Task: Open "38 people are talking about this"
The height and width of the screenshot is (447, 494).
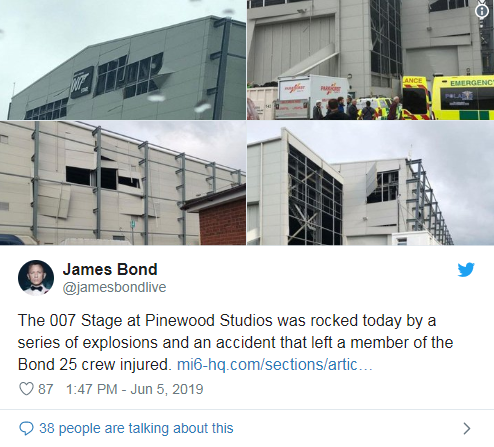Action: click(136, 428)
